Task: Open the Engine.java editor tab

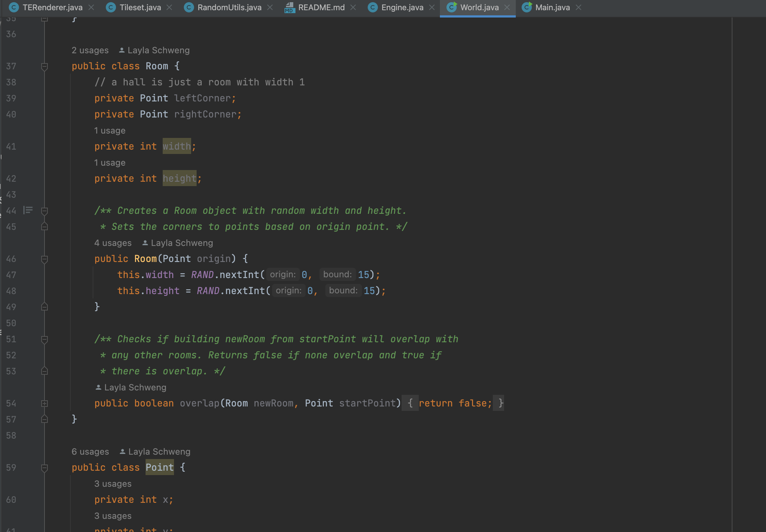Action: [x=402, y=7]
